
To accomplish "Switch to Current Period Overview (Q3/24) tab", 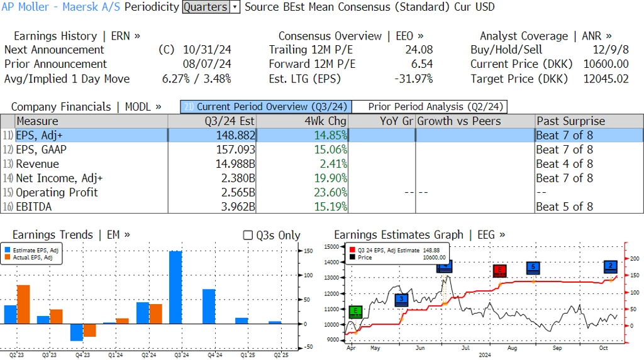I will click(x=266, y=107).
